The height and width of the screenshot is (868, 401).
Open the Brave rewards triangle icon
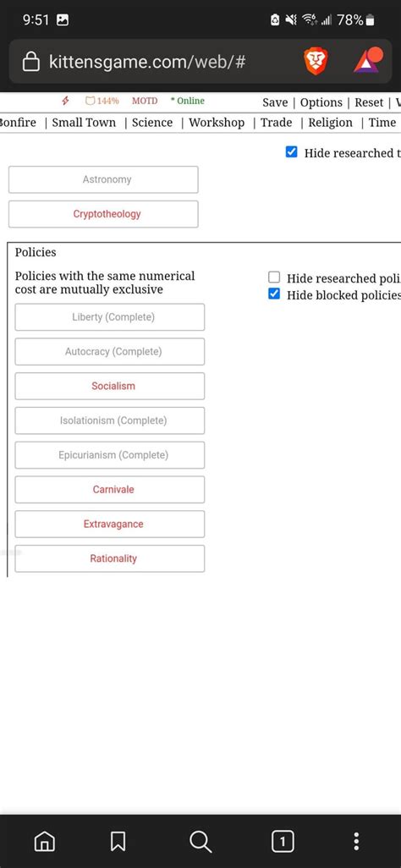tap(368, 61)
